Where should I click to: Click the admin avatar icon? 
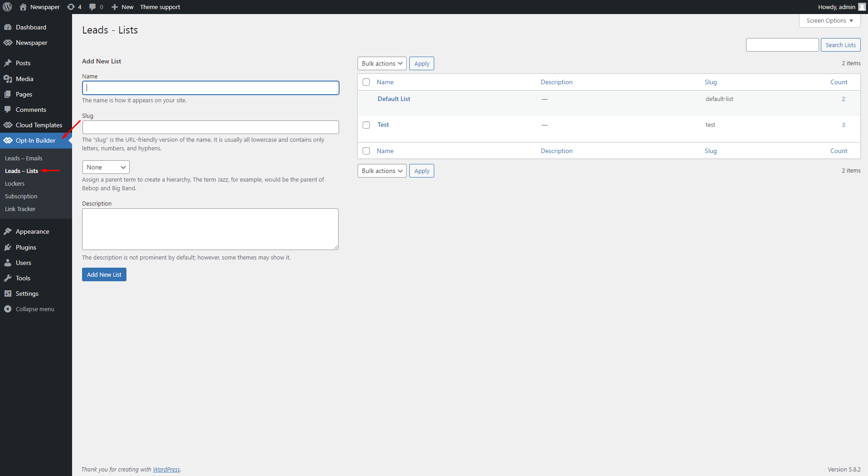pos(862,7)
